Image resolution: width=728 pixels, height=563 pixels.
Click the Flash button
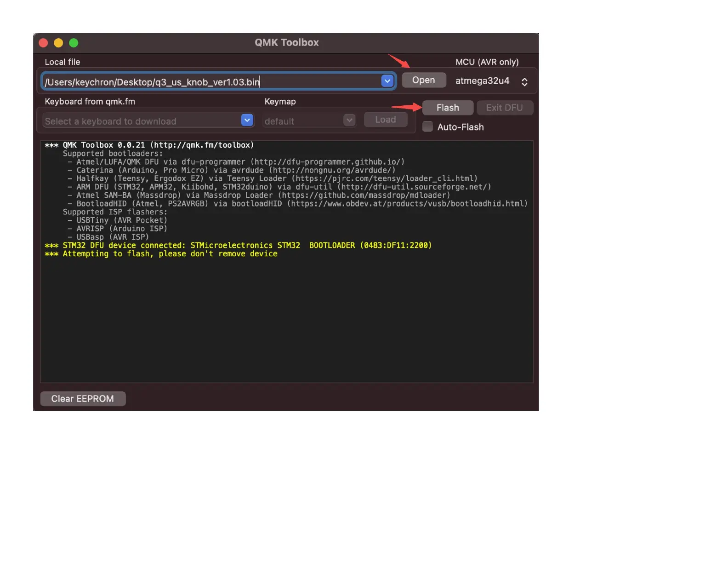point(448,108)
